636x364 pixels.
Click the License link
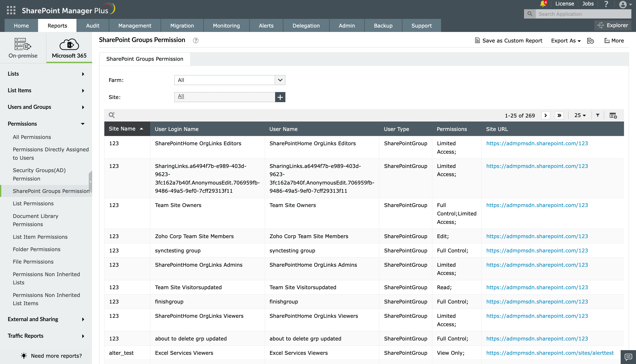click(564, 4)
